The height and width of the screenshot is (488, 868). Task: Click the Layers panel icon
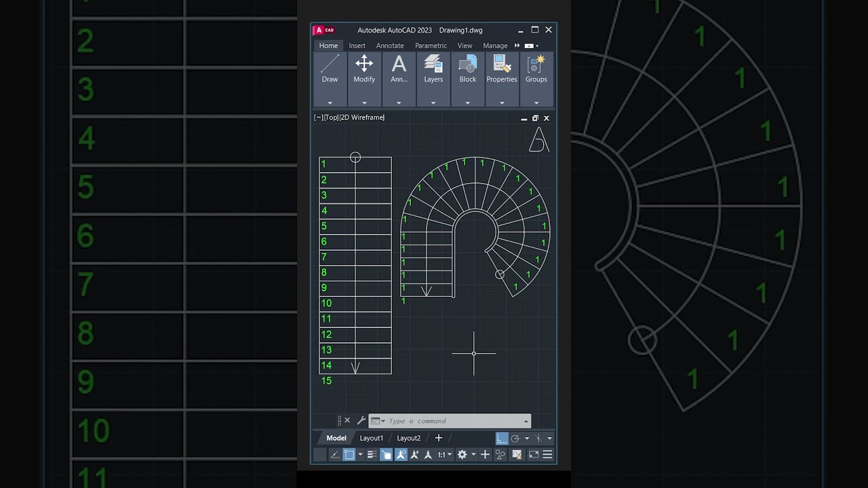pos(433,70)
